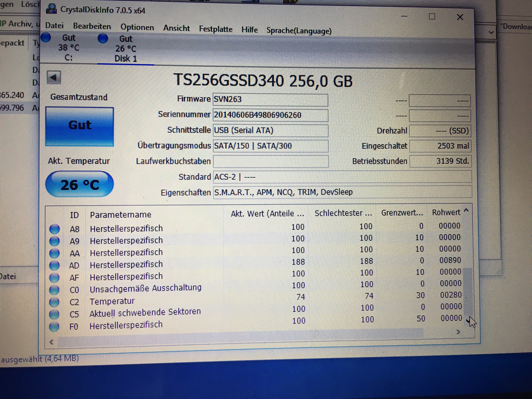Click status circle for C5 schwebende Sektoren

[54, 314]
